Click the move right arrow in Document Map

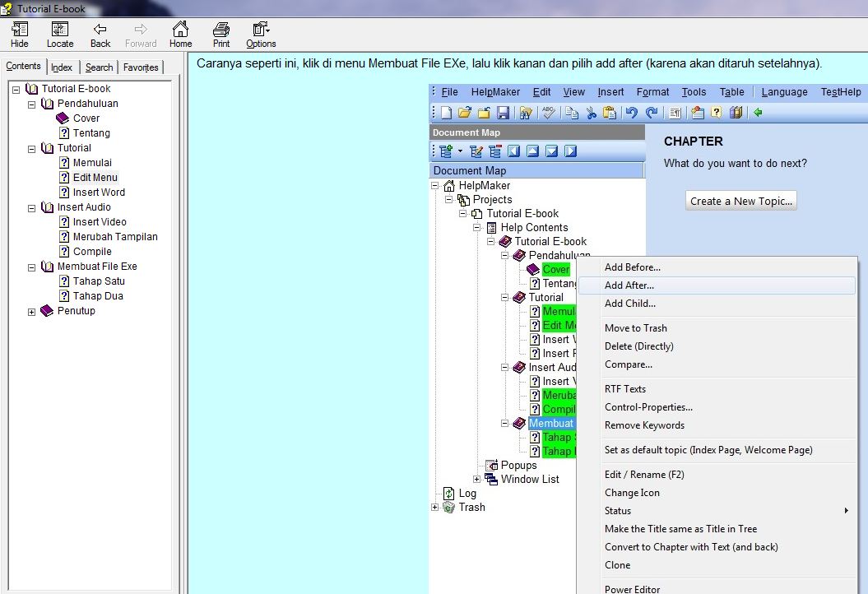[570, 151]
